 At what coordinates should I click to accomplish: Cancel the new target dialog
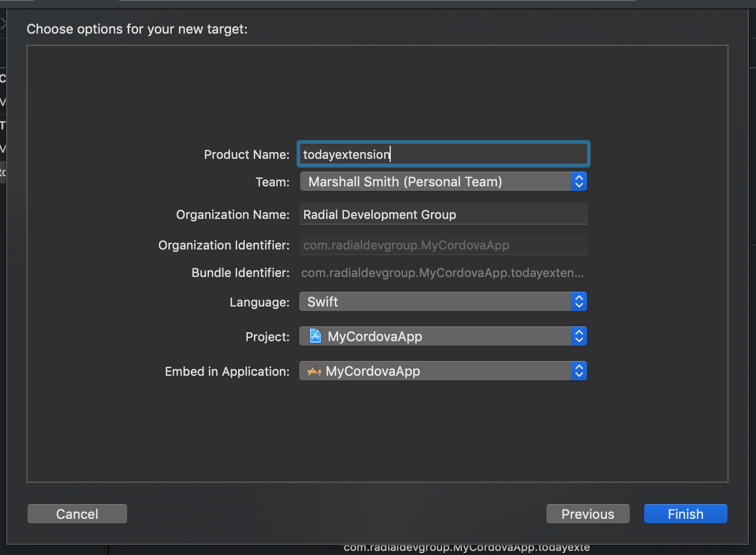tap(77, 514)
